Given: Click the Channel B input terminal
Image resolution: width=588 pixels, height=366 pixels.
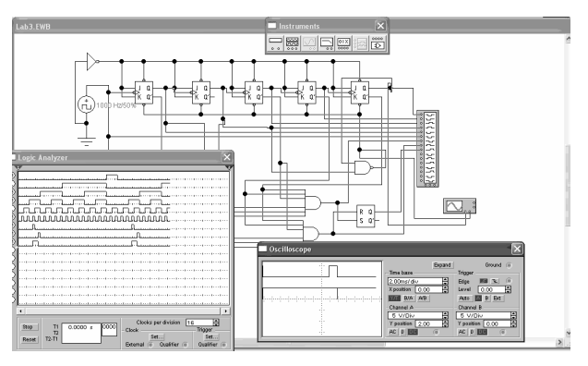Looking at the screenshot, I should click(x=502, y=332).
